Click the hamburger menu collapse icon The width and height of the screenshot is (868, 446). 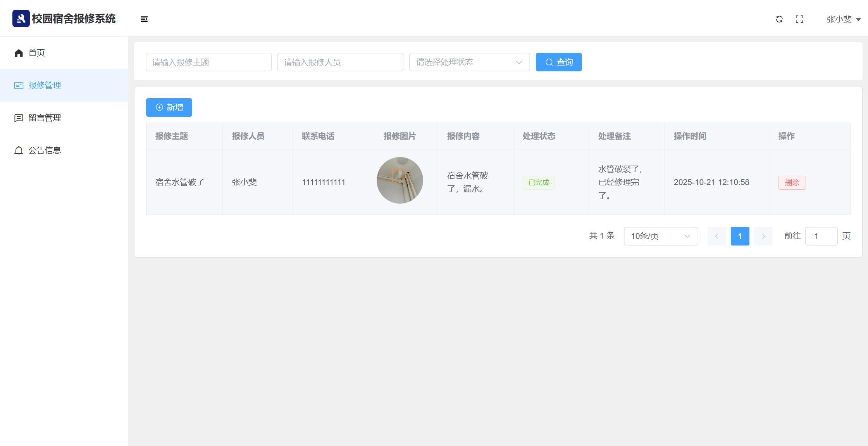pos(144,19)
